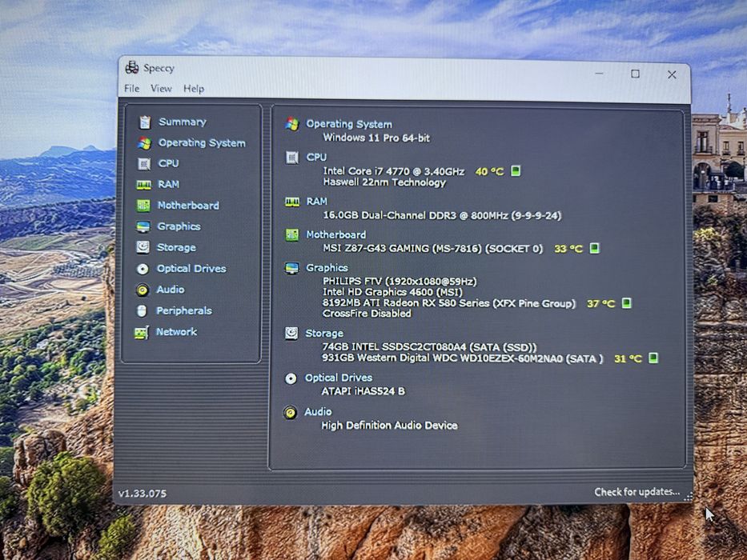Go to the Operating System sidebar section
Screen dimensions: 747x560
[x=202, y=143]
